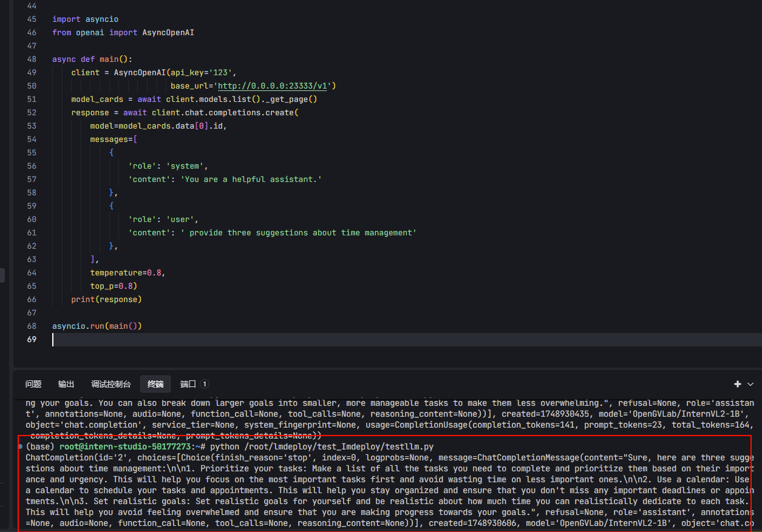Click line number 44 in gutter
Image resolution: width=762 pixels, height=532 pixels.
(32, 6)
